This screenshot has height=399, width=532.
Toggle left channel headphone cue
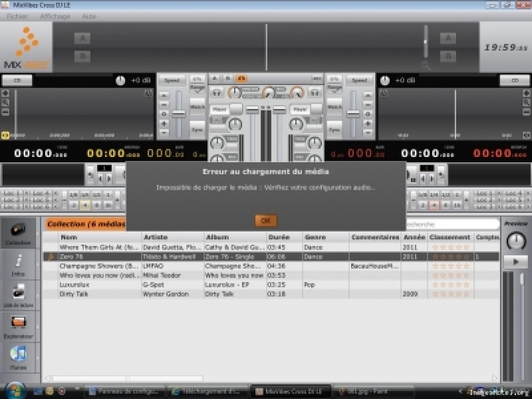pos(217,92)
